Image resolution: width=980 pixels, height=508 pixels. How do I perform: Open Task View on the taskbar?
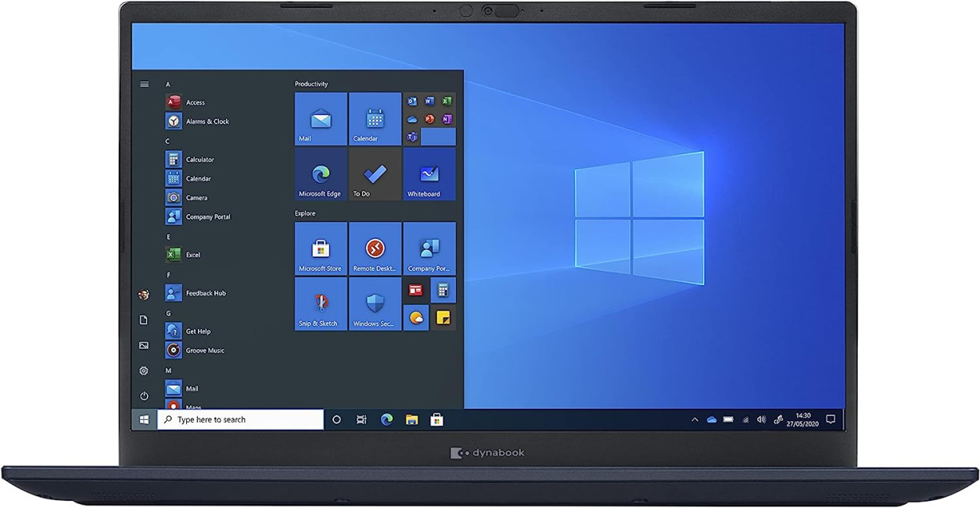361,420
